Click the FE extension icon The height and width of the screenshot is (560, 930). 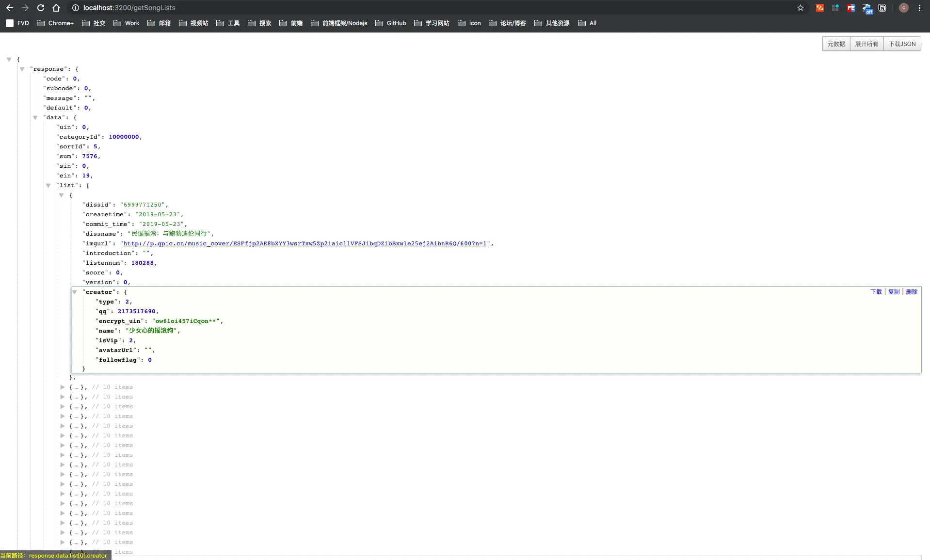(851, 8)
